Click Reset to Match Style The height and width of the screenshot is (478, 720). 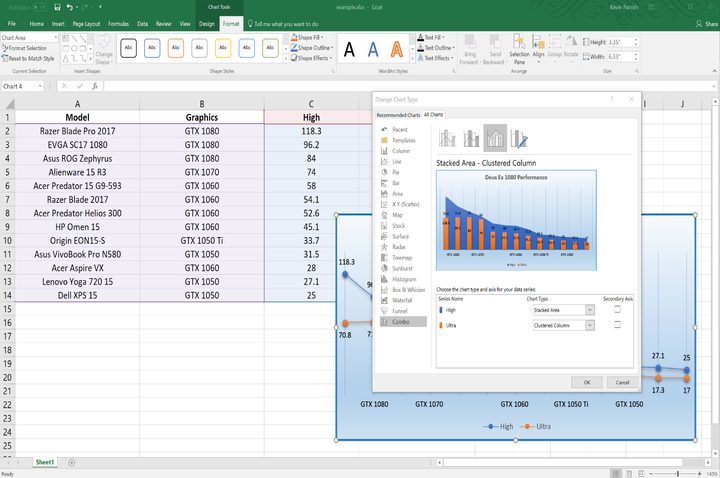pyautogui.click(x=28, y=58)
